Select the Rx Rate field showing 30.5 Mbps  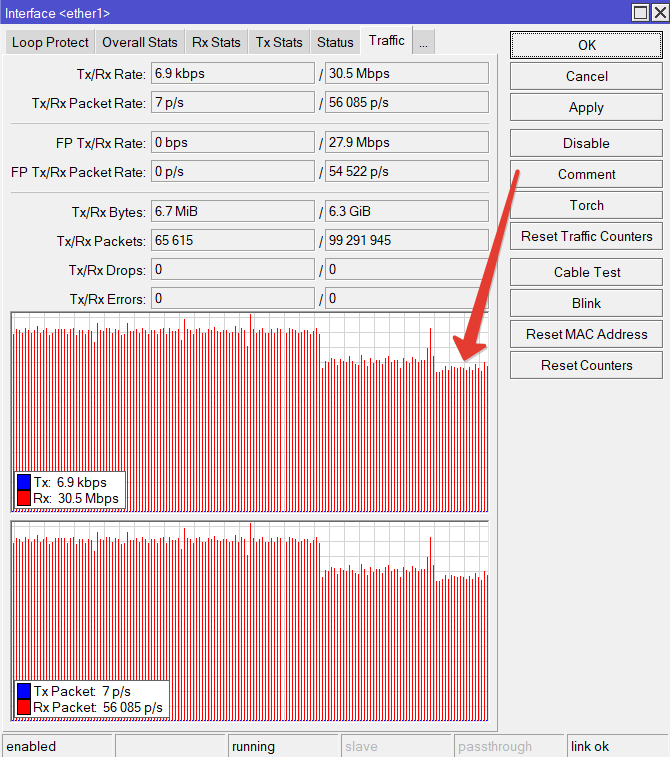coord(406,73)
